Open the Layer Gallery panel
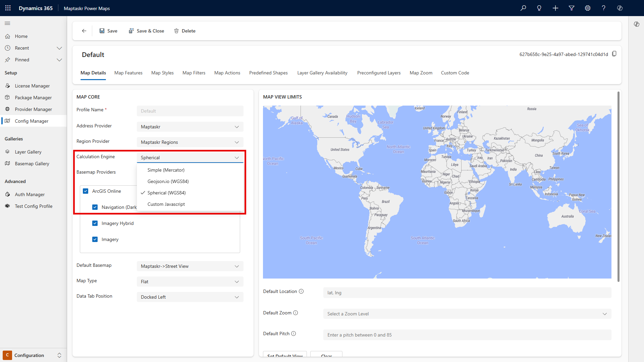The width and height of the screenshot is (644, 362). pyautogui.click(x=29, y=152)
